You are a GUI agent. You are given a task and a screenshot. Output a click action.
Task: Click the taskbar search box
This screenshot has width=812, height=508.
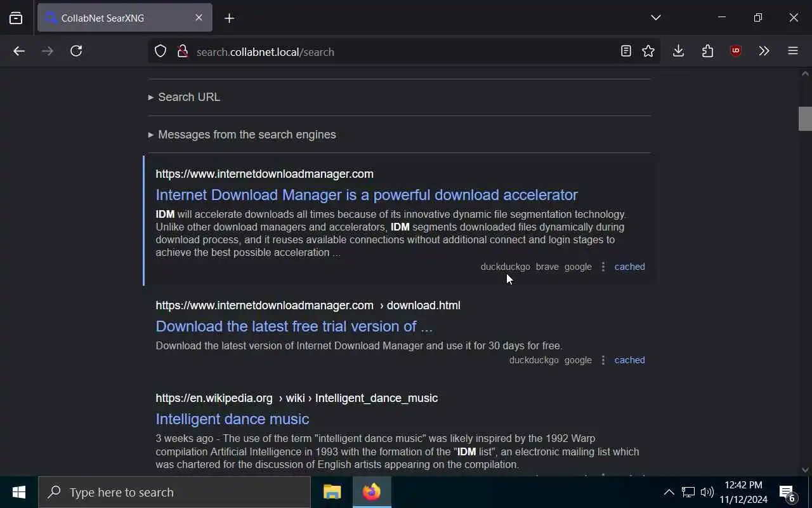(x=174, y=492)
